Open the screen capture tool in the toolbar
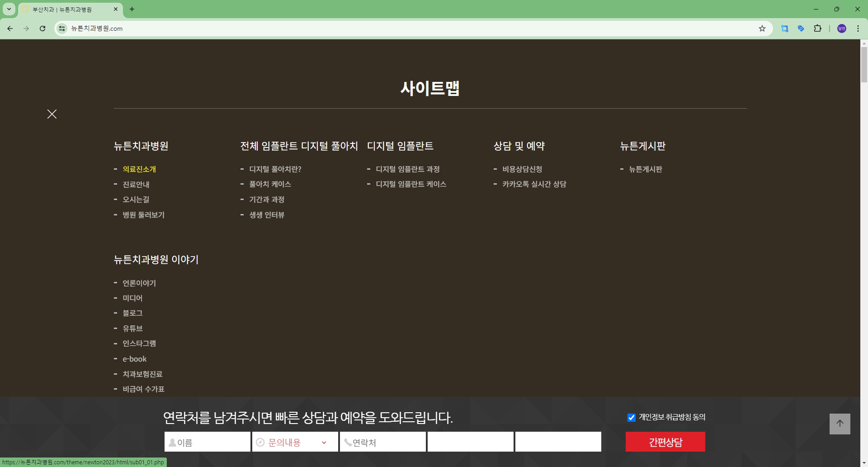 [785, 28]
